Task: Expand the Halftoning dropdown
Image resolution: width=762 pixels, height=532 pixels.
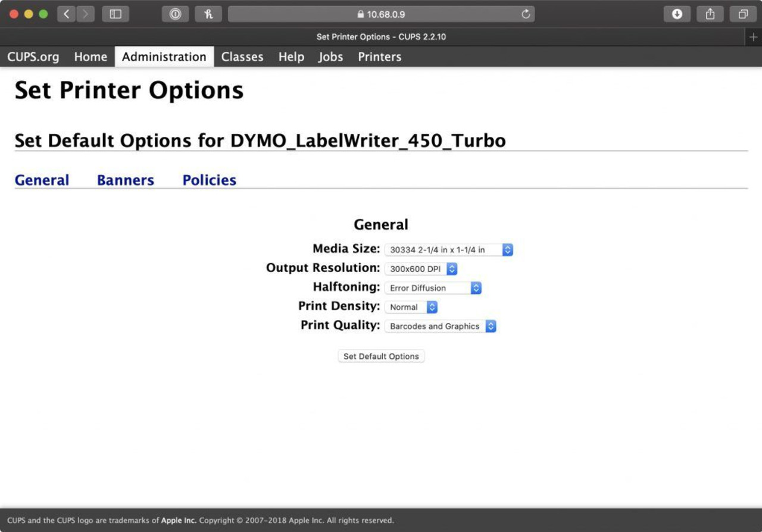Action: point(433,288)
